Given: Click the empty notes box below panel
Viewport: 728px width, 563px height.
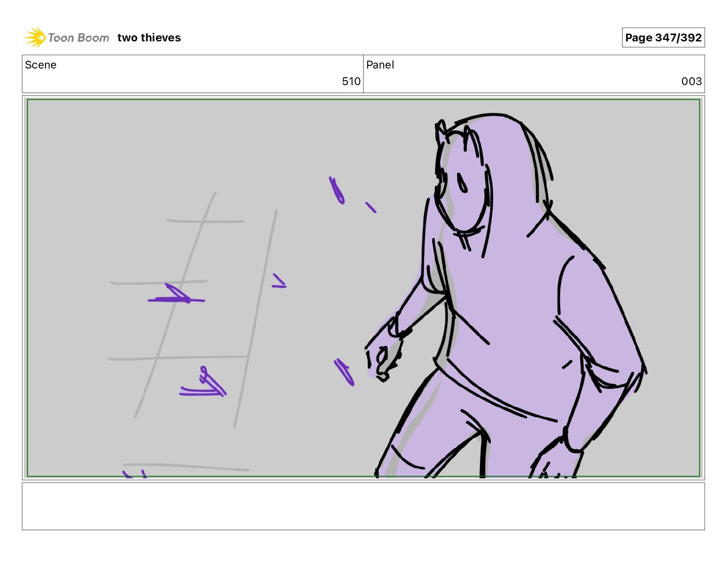Looking at the screenshot, I should (363, 506).
